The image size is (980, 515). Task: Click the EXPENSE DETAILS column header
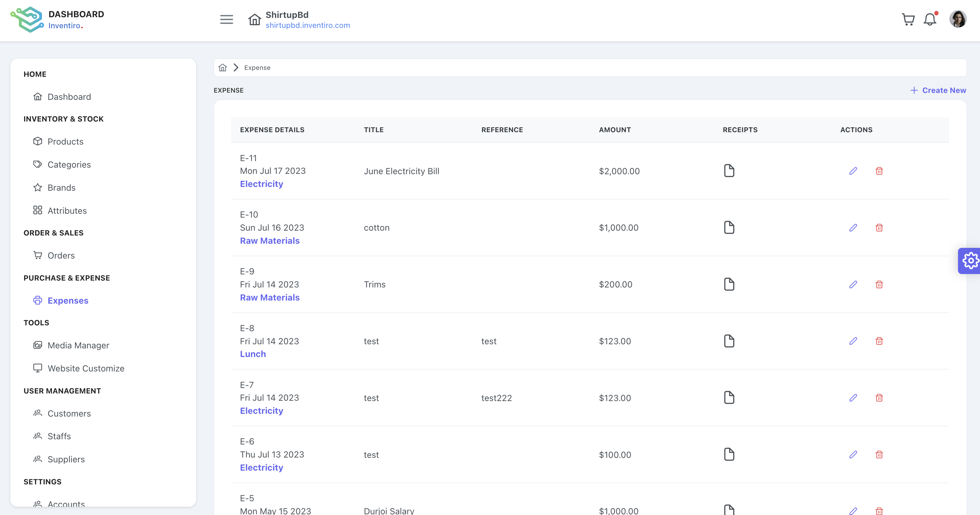click(x=272, y=130)
